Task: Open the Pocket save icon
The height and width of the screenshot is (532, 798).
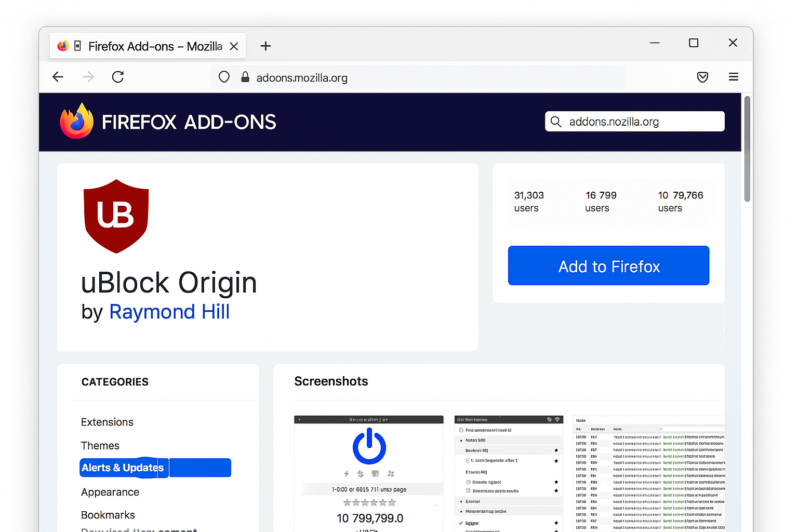Action: tap(702, 77)
